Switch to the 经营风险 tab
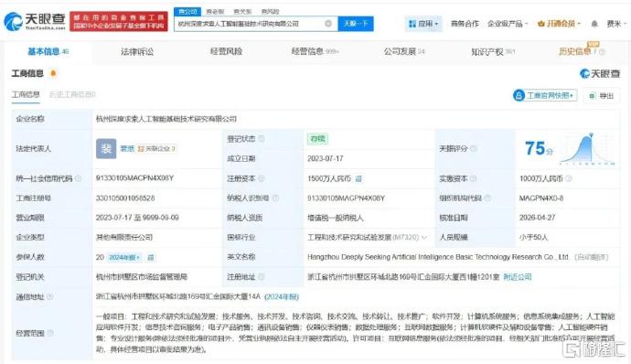The width and height of the screenshot is (631, 364). (x=226, y=51)
